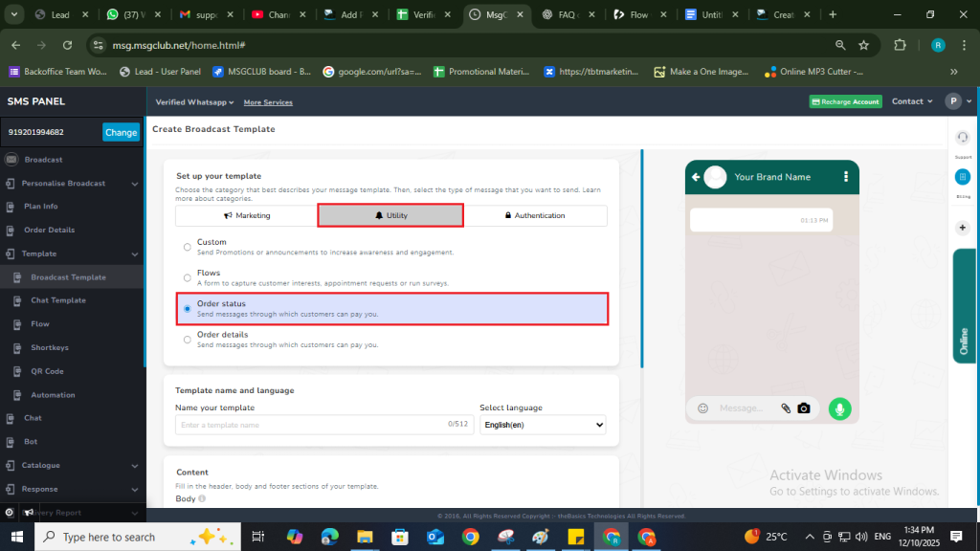This screenshot has height=551, width=980.
Task: Click the template name input field
Action: 311,425
